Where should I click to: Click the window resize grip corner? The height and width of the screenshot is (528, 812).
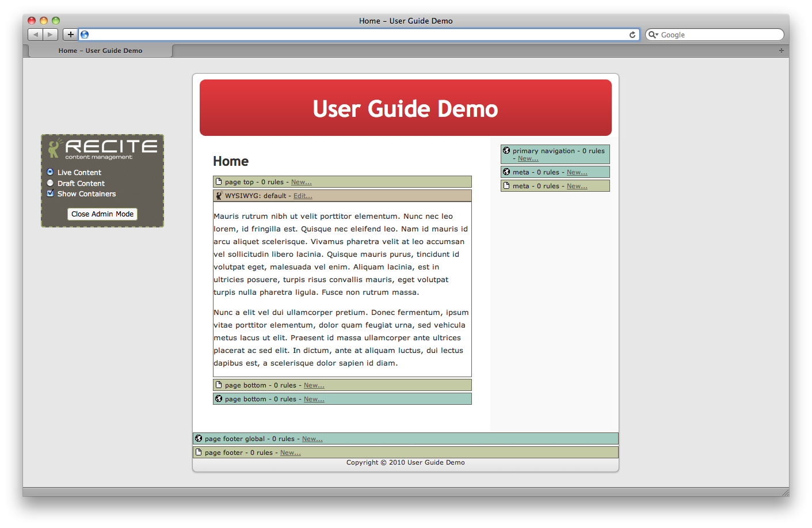click(785, 492)
